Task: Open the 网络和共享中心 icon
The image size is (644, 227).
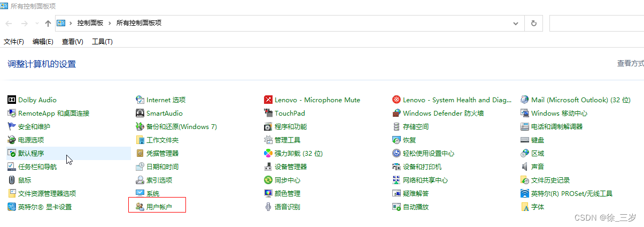Action: click(397, 180)
